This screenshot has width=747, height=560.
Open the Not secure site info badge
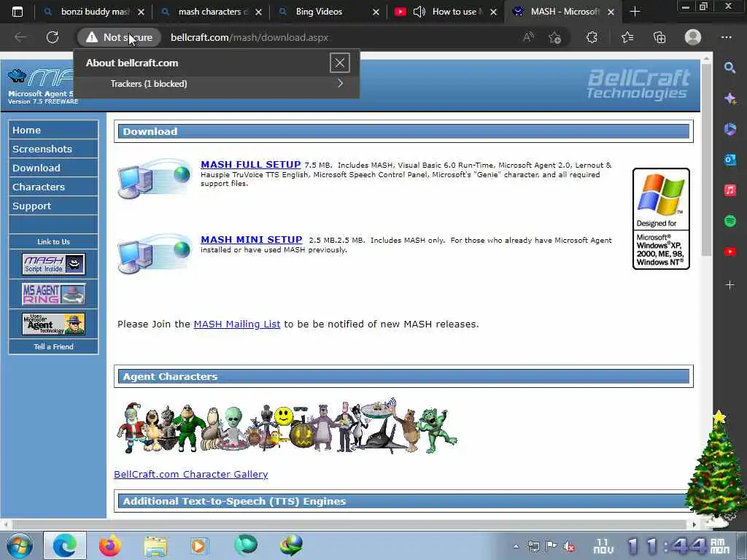119,37
